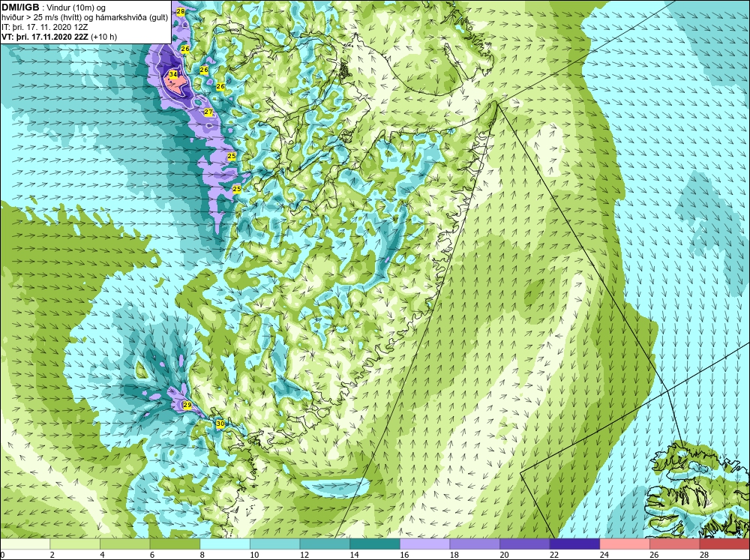Click the scale tick number 24
The height and width of the screenshot is (560, 750).
click(x=604, y=555)
